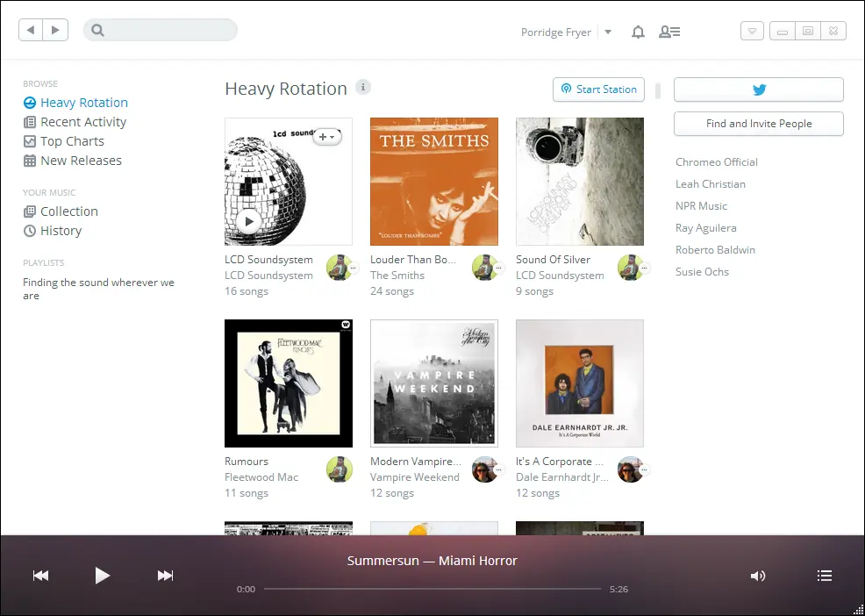Open Fleetwood Mac artist link
Screen dimensions: 865x616
pos(261,477)
